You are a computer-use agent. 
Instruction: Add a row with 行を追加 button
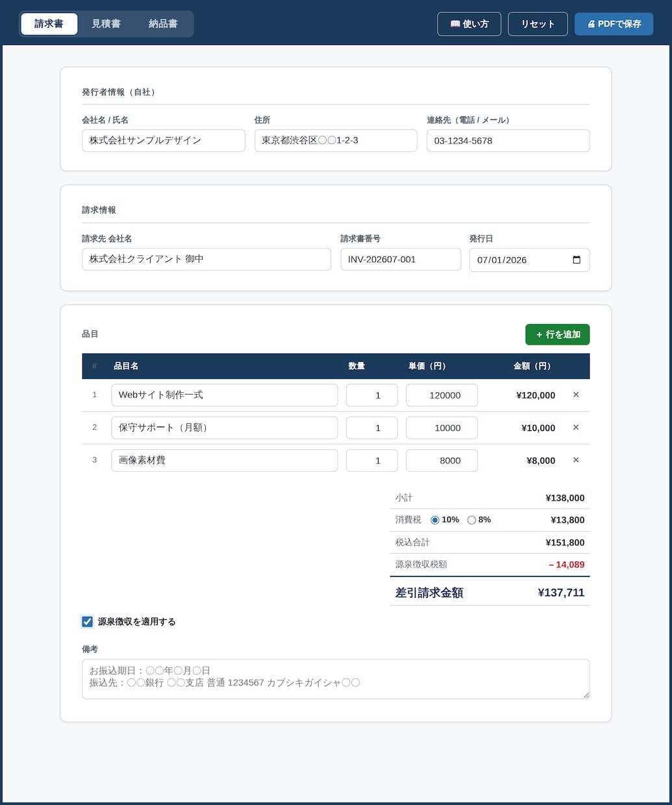pyautogui.click(x=557, y=334)
